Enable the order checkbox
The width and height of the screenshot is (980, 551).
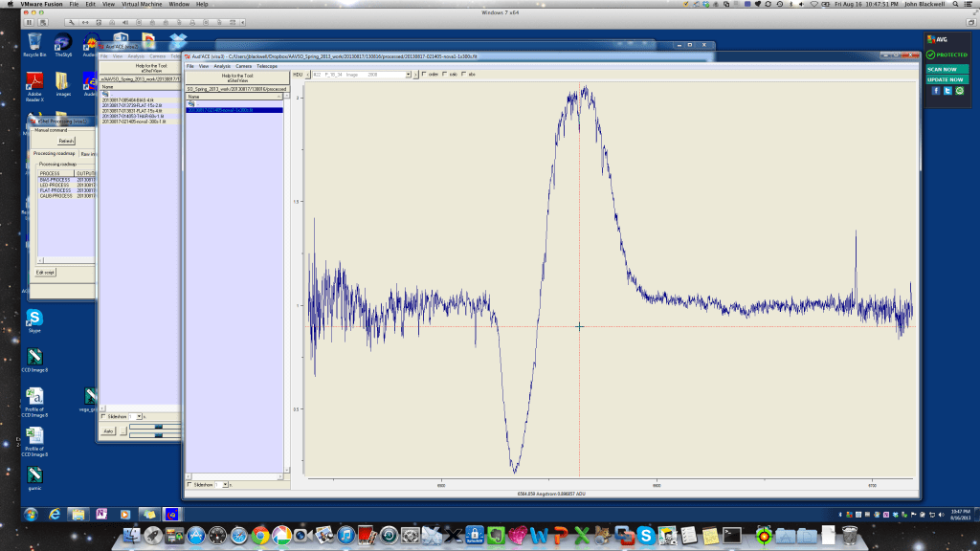[424, 74]
